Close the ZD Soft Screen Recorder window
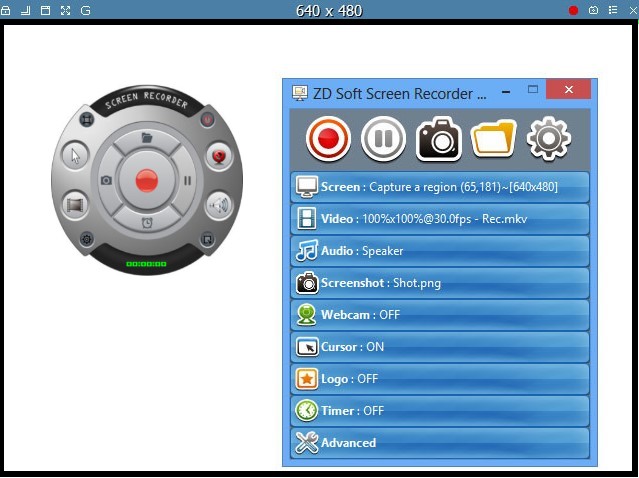This screenshot has height=478, width=639. click(568, 89)
